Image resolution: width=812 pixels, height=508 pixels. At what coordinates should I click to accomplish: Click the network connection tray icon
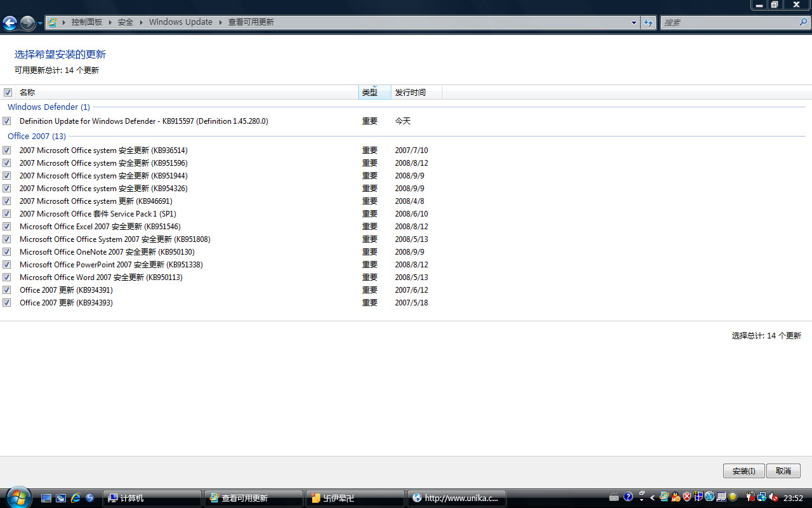[x=762, y=497]
